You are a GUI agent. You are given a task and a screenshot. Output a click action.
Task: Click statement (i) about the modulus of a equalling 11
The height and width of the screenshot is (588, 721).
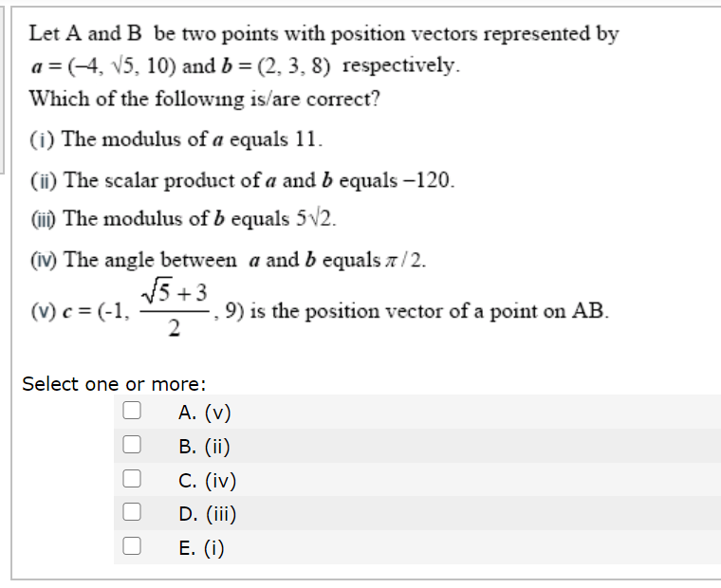click(176, 139)
